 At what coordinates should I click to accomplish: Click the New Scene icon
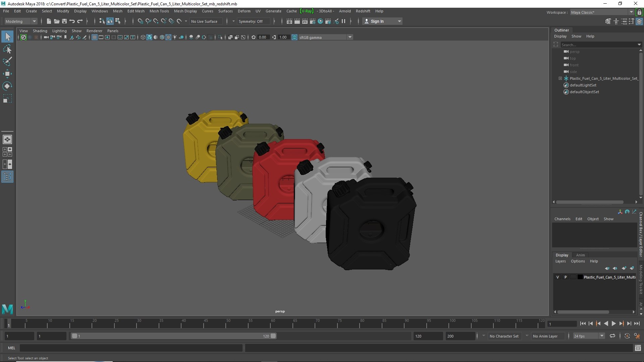click(49, 21)
